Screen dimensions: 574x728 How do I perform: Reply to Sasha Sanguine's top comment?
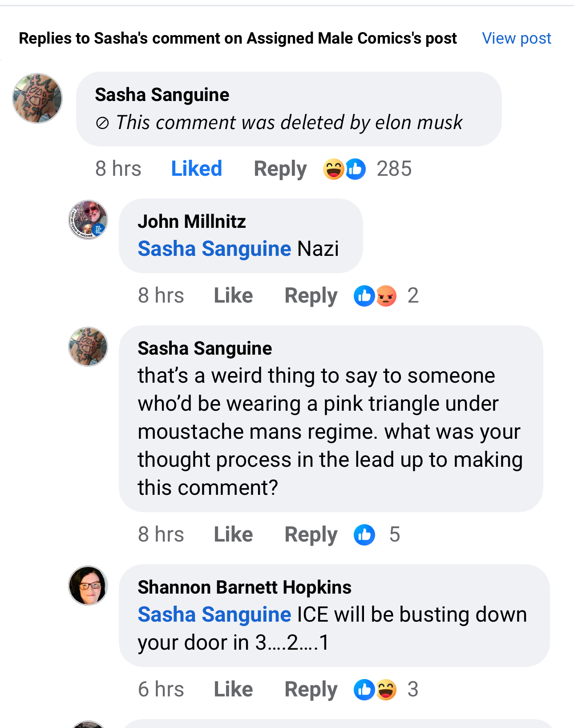click(x=280, y=169)
